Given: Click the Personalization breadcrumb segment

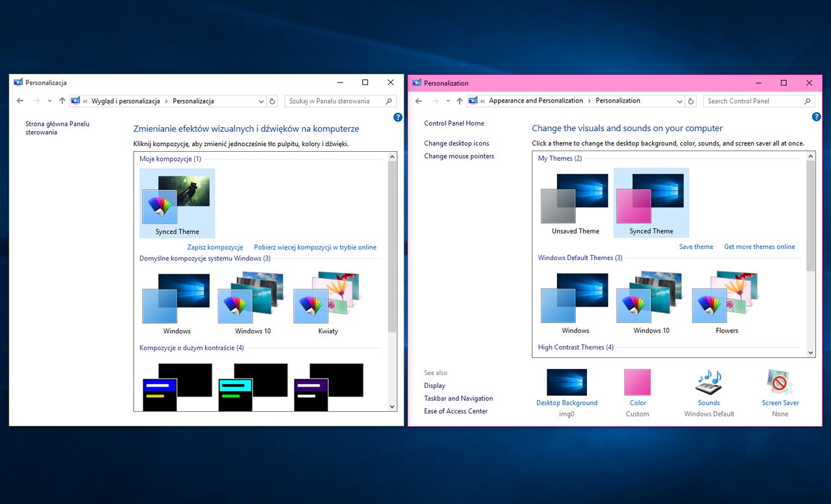Looking at the screenshot, I should pos(618,101).
